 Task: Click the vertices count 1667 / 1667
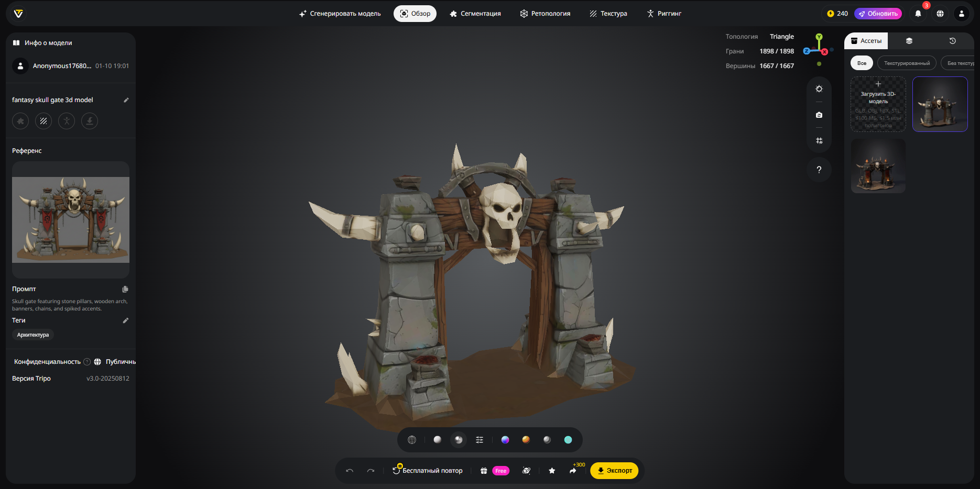(x=777, y=66)
